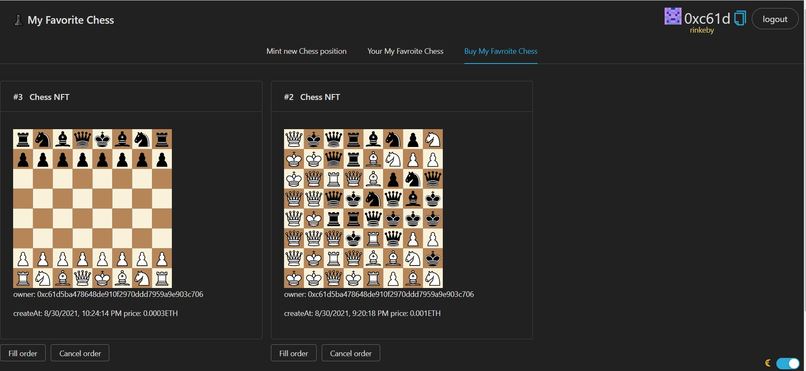Screen dimensions: 806x371
Task: Click the 0xc61d wallet address text
Action: pyautogui.click(x=707, y=18)
